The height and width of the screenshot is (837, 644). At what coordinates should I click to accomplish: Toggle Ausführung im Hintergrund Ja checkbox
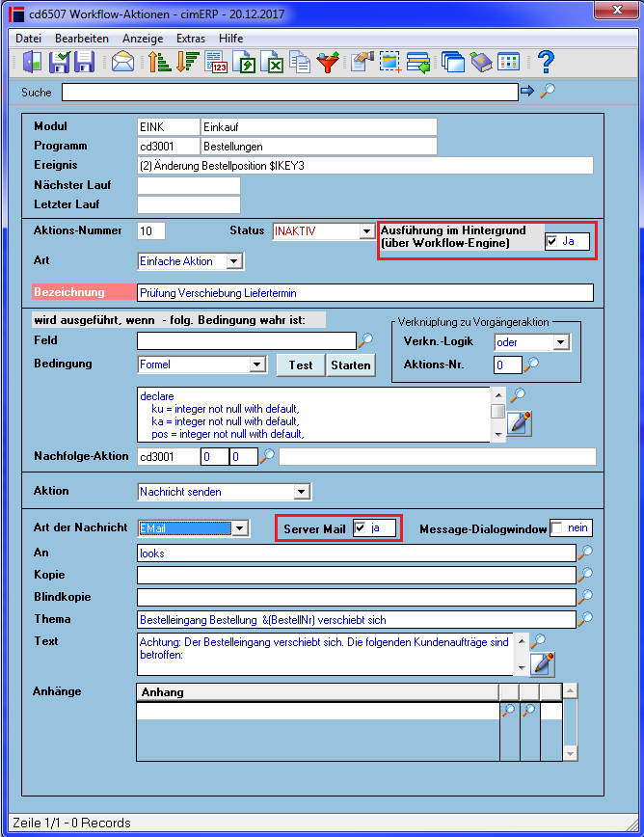pos(552,241)
